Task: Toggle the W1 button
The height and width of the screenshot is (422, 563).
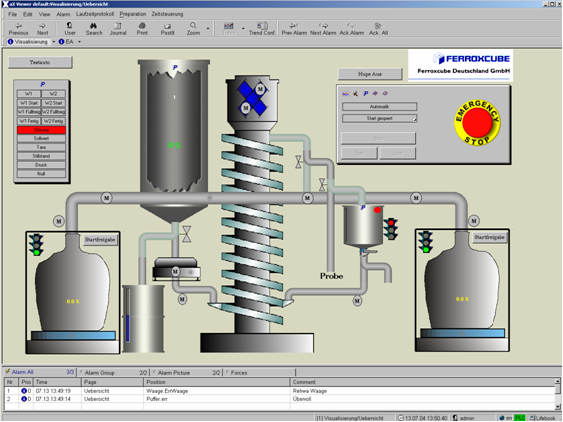Action: tap(29, 94)
